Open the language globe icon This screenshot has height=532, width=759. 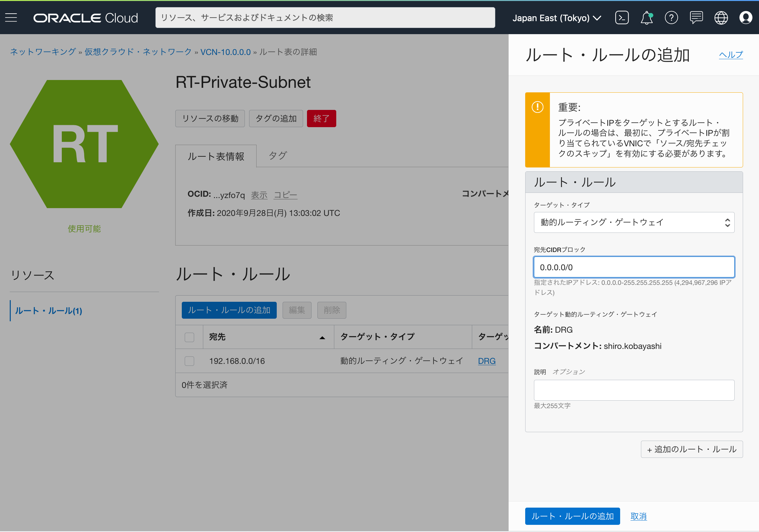[721, 18]
